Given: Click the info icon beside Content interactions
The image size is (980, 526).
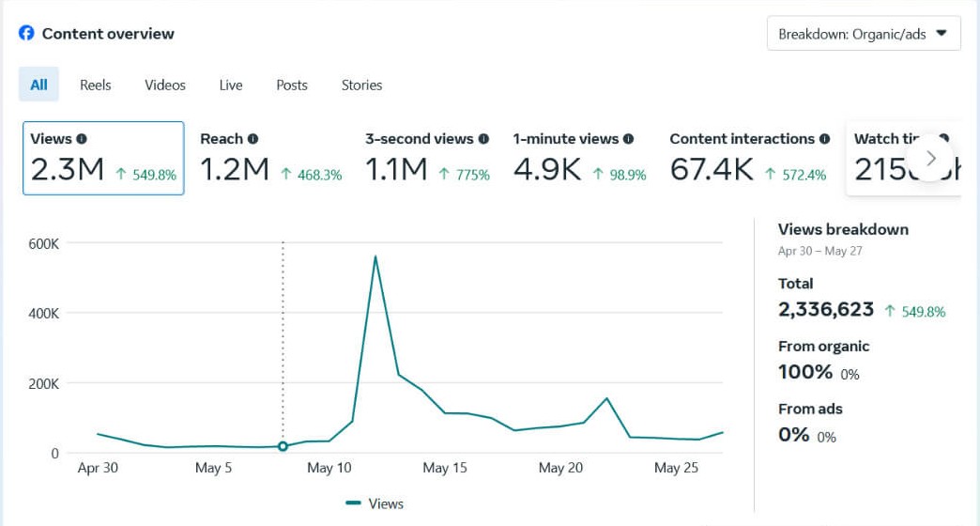Looking at the screenshot, I should [x=824, y=139].
